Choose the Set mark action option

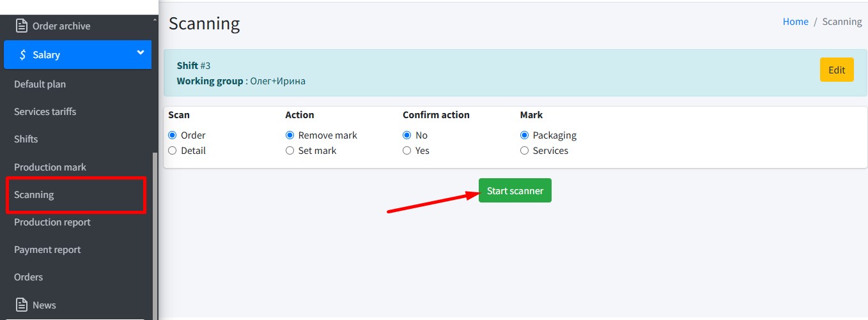tap(290, 151)
